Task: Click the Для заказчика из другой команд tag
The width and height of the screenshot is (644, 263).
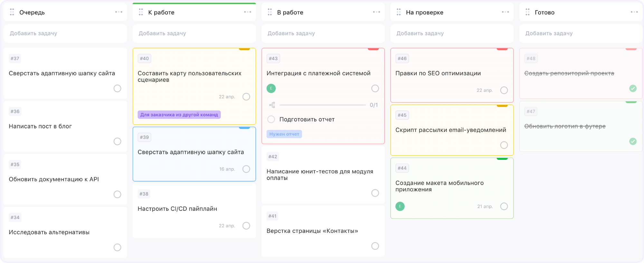Action: click(x=179, y=115)
